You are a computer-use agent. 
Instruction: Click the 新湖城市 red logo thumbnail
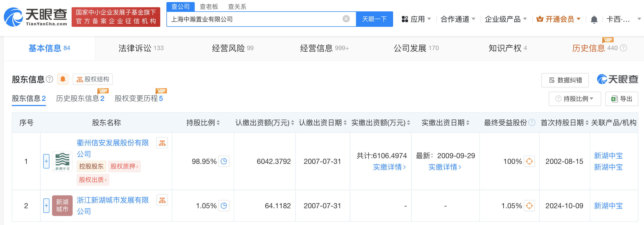62,206
